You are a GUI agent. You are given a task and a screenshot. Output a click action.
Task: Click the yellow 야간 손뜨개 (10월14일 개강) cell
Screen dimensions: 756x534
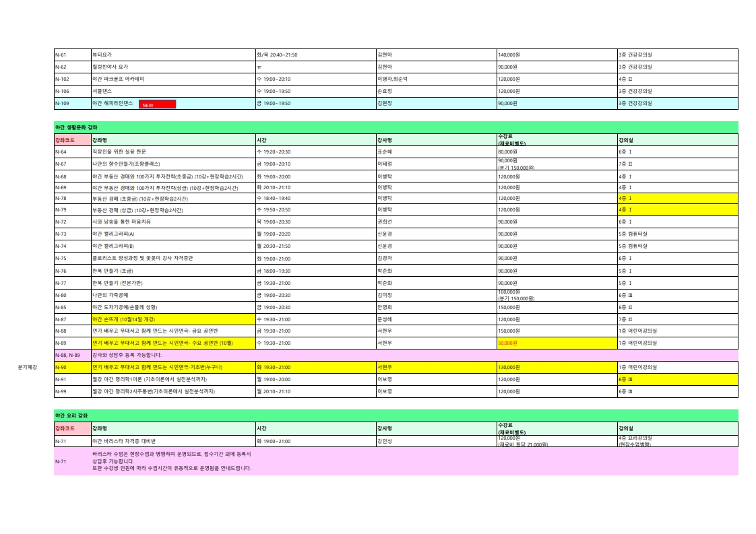point(174,319)
